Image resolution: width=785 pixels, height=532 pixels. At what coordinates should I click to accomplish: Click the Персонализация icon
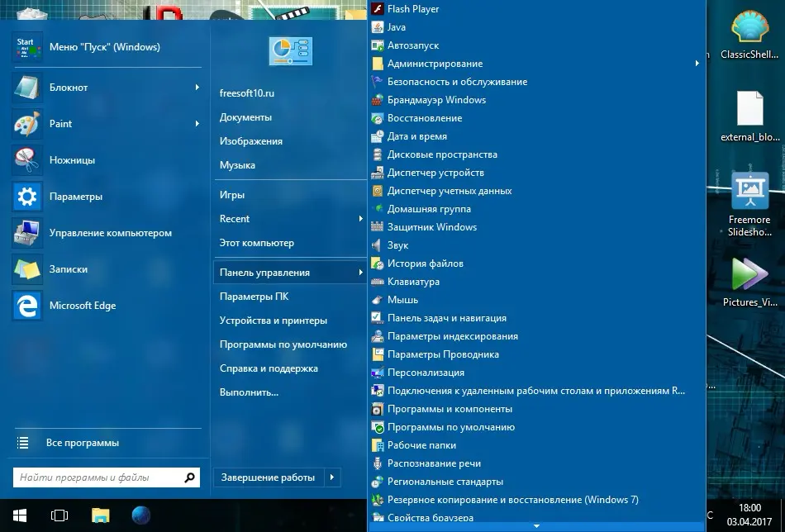point(378,373)
